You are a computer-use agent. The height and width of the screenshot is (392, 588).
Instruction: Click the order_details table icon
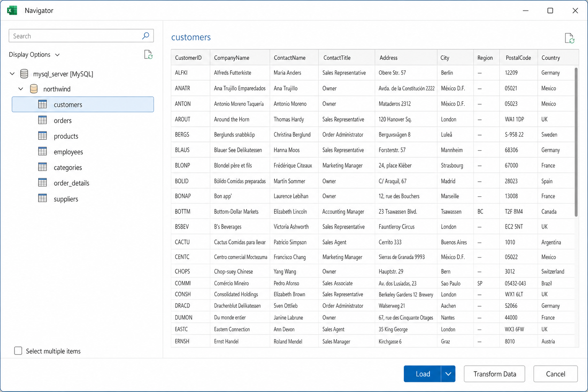[42, 183]
